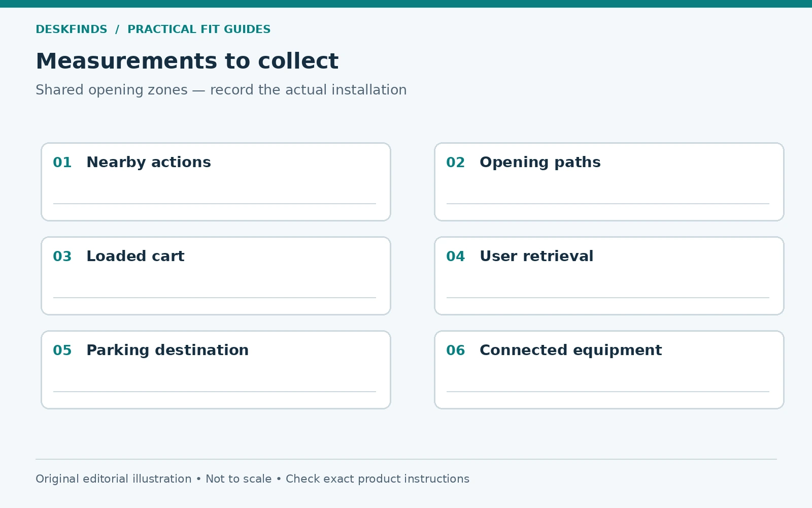Click the Measurements to collect title
812x508 pixels.
point(187,61)
